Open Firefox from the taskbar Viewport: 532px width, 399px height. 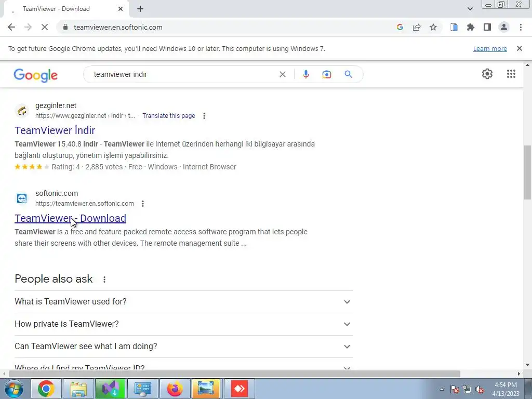pos(175,389)
